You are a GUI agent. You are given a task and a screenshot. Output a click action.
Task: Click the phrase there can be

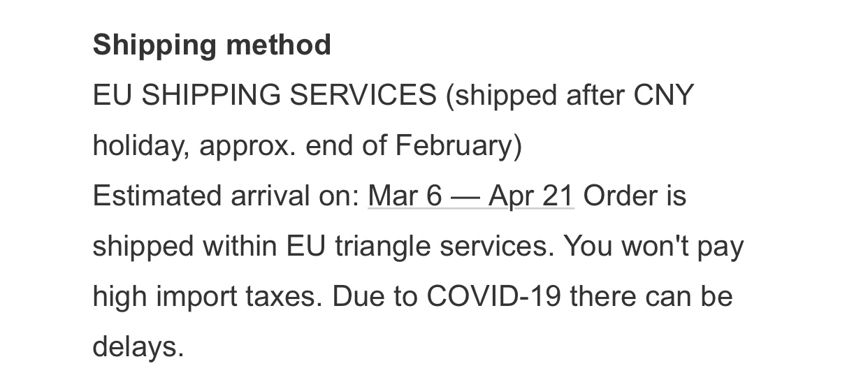651,297
